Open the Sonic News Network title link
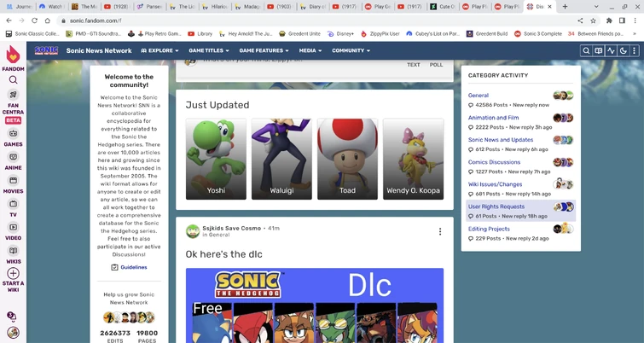644x343 pixels. pos(99,50)
